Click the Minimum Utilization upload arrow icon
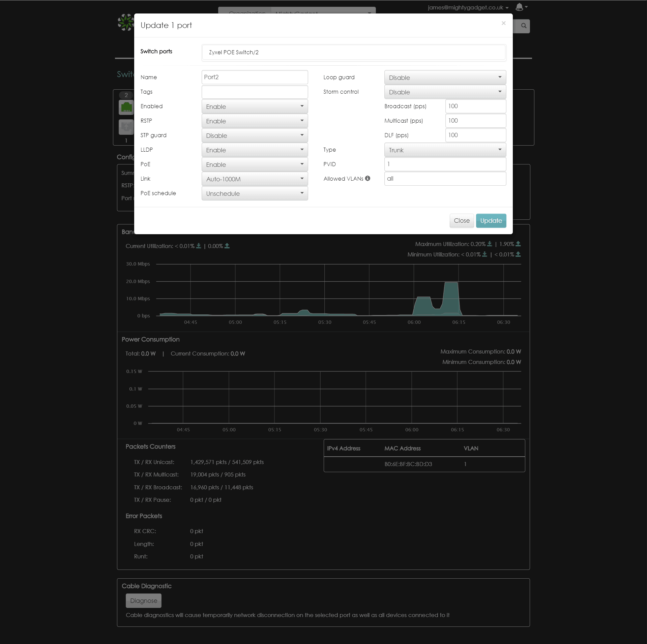This screenshot has width=647, height=644. tap(518, 254)
